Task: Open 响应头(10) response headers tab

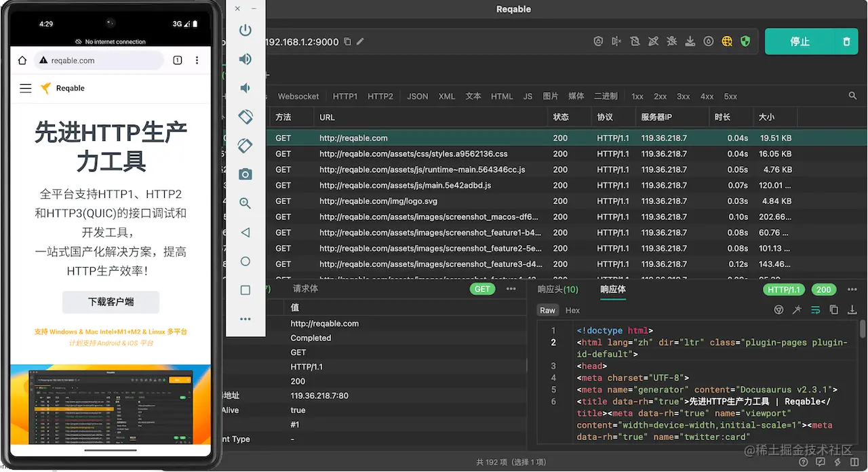Action: tap(558, 290)
